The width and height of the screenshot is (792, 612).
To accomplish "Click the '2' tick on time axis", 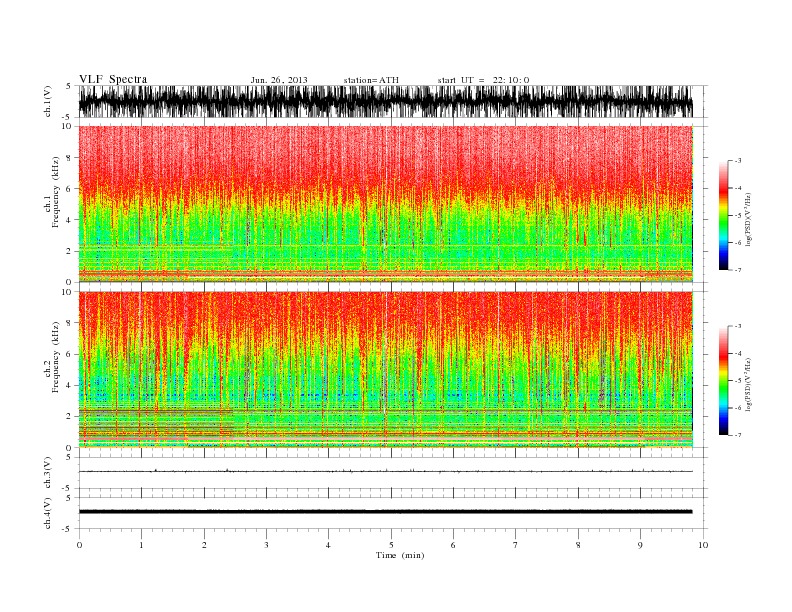I will 204,545.
